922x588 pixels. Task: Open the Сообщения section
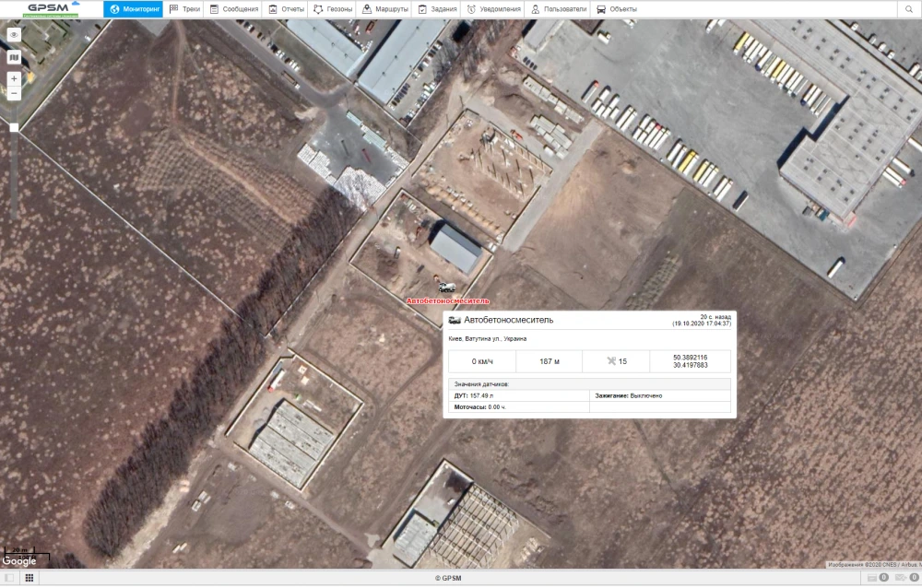(x=233, y=9)
